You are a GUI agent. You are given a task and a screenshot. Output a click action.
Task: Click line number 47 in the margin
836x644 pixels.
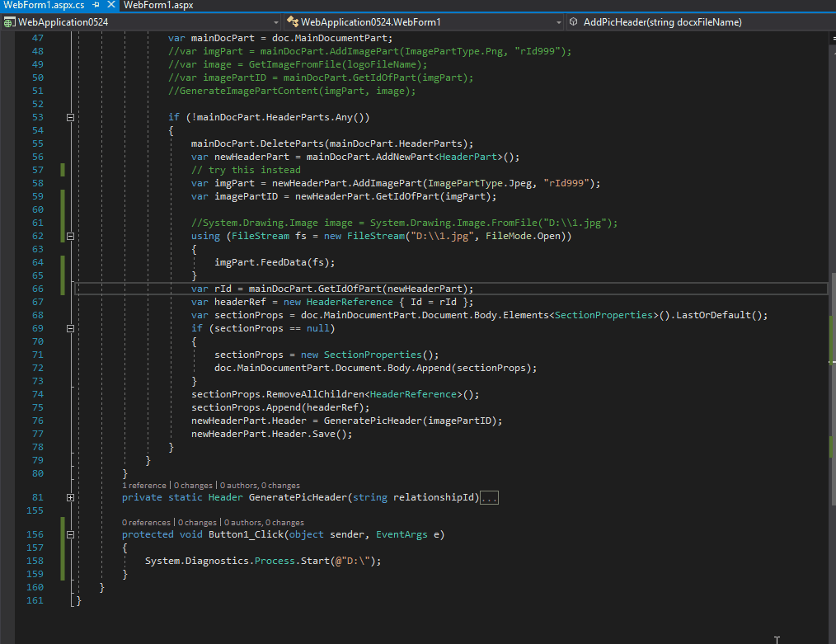(x=38, y=39)
